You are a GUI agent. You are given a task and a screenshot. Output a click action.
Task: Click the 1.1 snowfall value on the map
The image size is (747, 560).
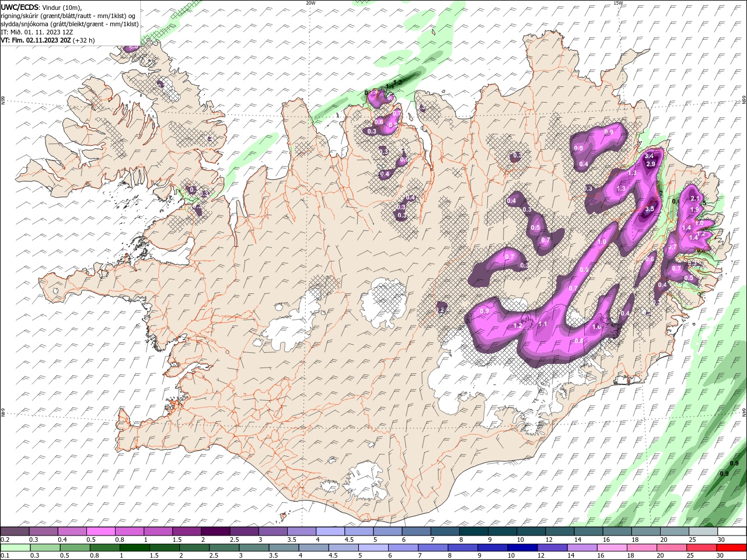coord(543,324)
